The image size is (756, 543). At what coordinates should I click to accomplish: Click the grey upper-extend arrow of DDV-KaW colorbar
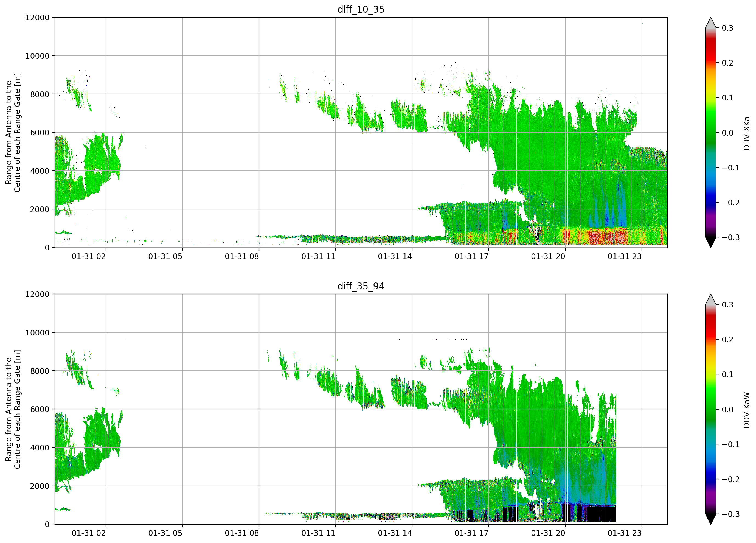coord(711,301)
